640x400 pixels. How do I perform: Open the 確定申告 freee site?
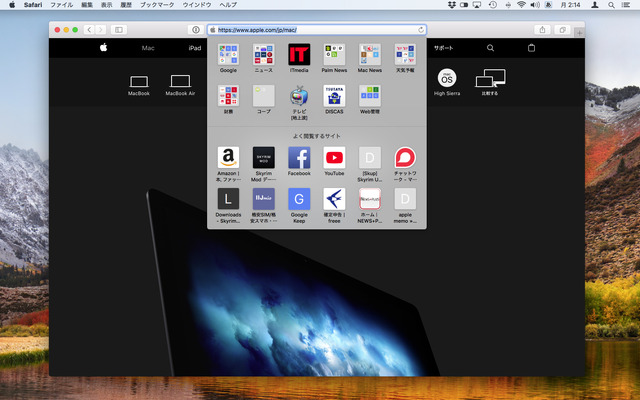[334, 199]
